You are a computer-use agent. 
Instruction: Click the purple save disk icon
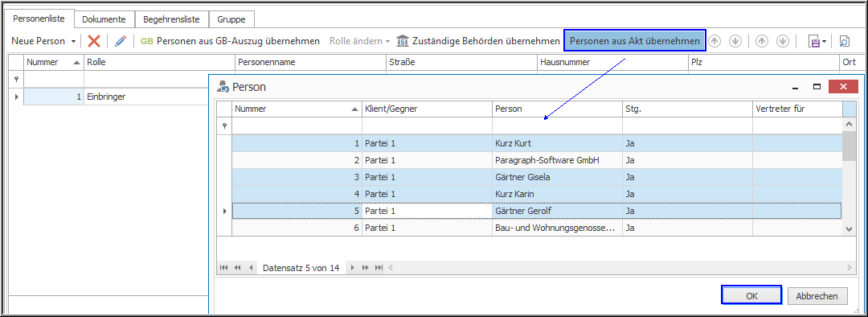pos(814,41)
